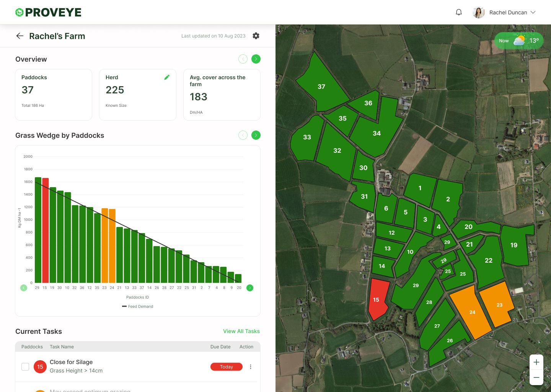Zoom out on the map
Viewport: 551px width, 392px height.
tap(536, 377)
